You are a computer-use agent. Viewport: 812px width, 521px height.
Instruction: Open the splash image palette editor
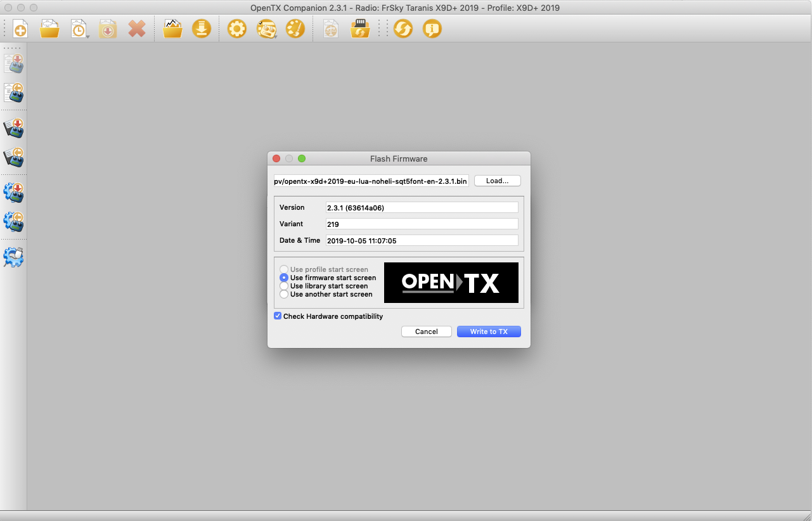(x=295, y=29)
